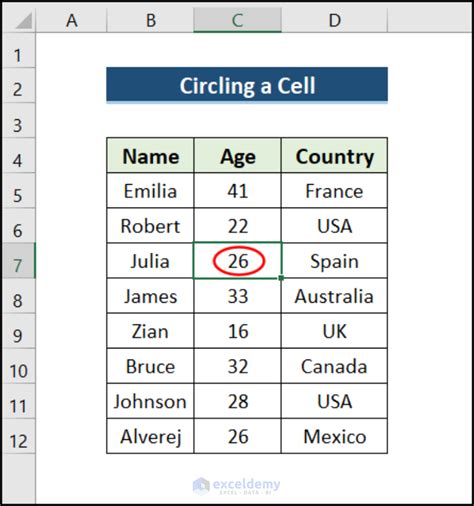
Task: Select the age cell with 28
Action: click(x=237, y=401)
